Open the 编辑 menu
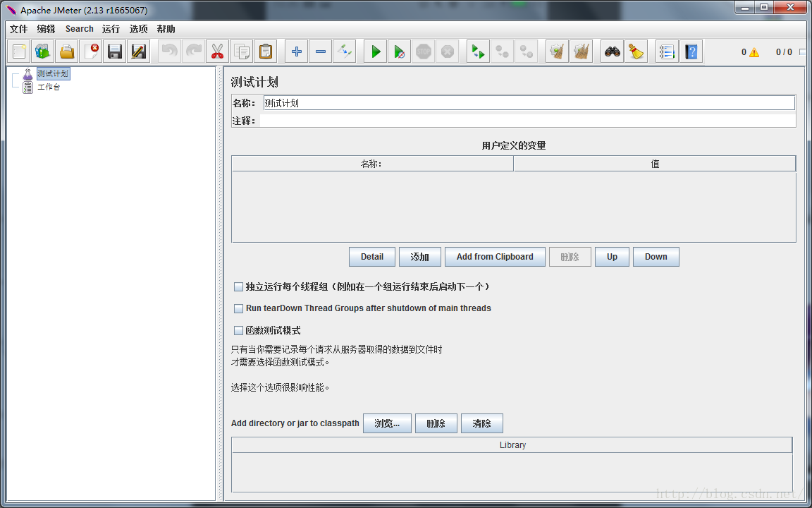 click(x=46, y=29)
